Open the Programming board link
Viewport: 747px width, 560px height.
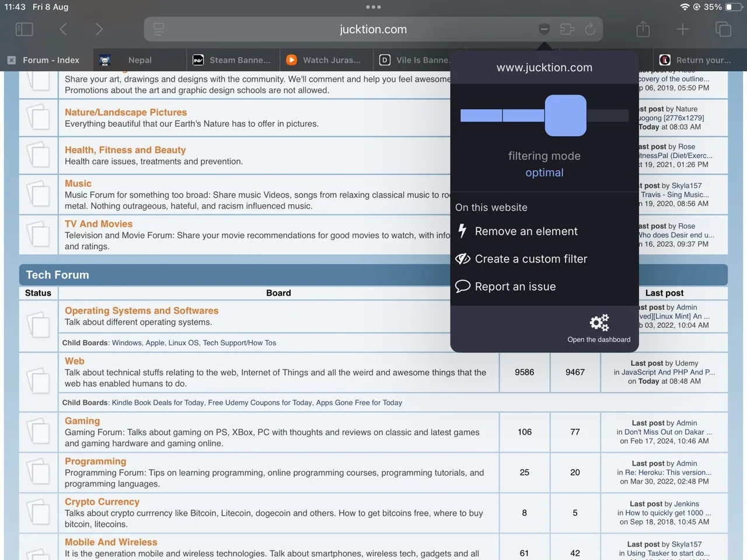(x=96, y=461)
